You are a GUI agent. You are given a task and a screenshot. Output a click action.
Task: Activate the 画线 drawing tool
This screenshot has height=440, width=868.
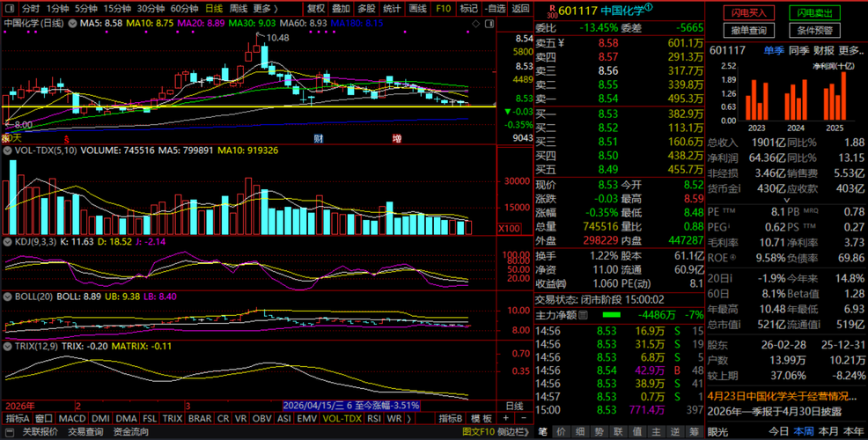click(x=417, y=9)
